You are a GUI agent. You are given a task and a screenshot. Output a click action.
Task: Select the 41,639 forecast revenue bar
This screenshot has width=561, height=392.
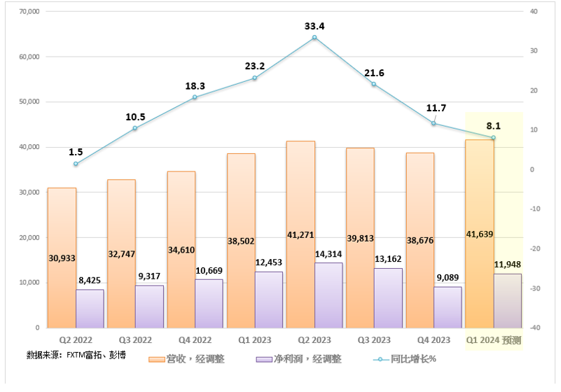point(480,234)
